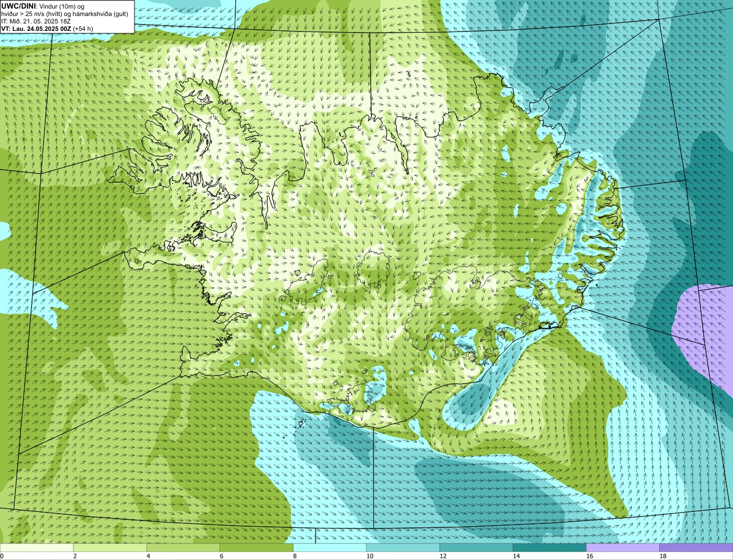The width and height of the screenshot is (733, 560).
Task: Select the legend value label "8"
Action: [295, 556]
